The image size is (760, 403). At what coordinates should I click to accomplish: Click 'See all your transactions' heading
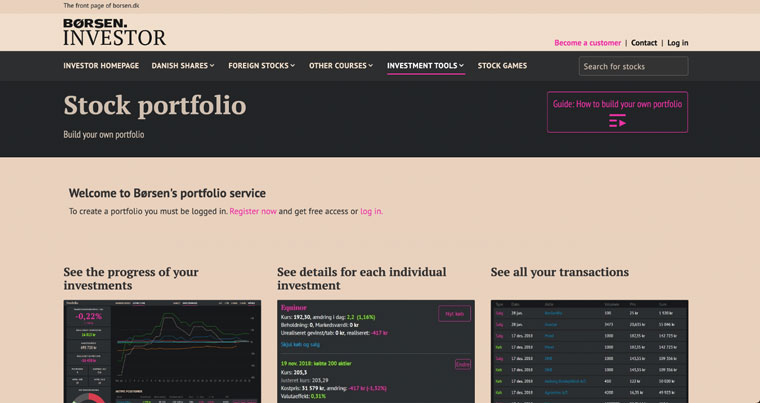click(x=560, y=272)
